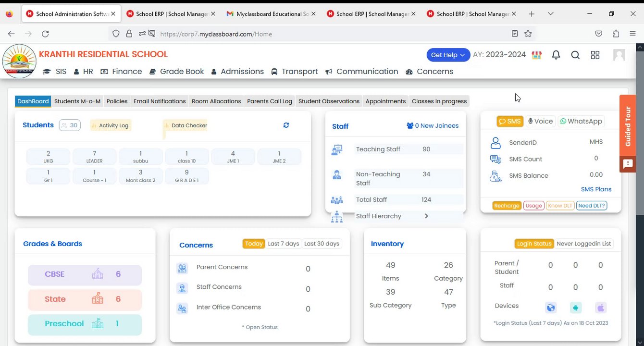Image resolution: width=644 pixels, height=346 pixels.
Task: Click the store icon beside academic year
Action: coord(537,55)
